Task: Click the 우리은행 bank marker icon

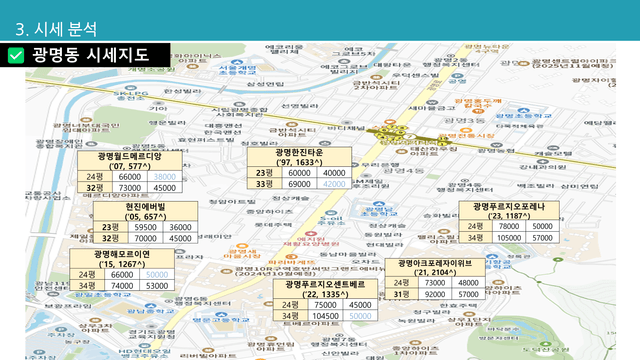Action: pos(354,165)
